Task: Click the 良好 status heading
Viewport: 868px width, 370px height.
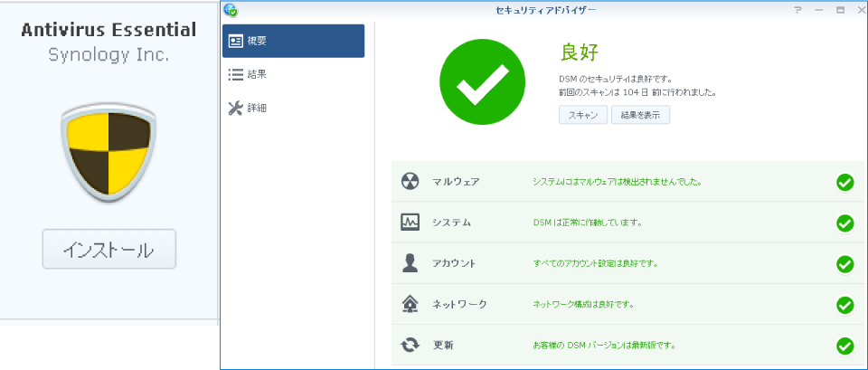Action: point(579,53)
